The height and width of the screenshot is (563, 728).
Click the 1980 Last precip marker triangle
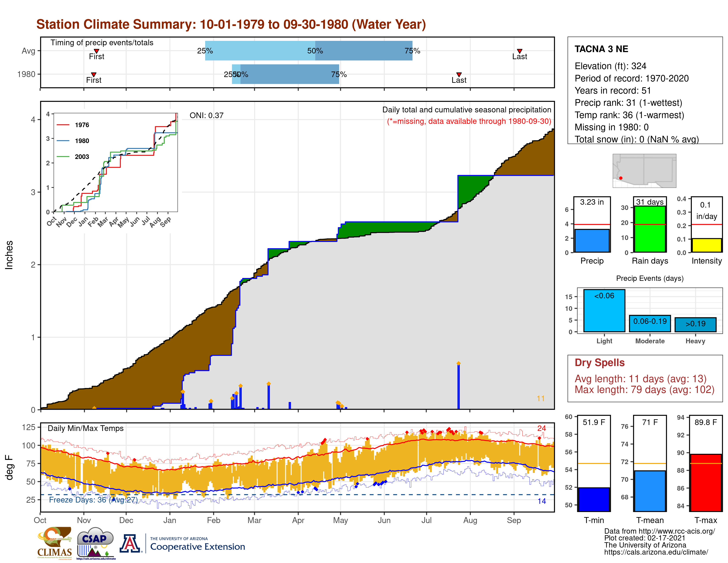[x=459, y=74]
